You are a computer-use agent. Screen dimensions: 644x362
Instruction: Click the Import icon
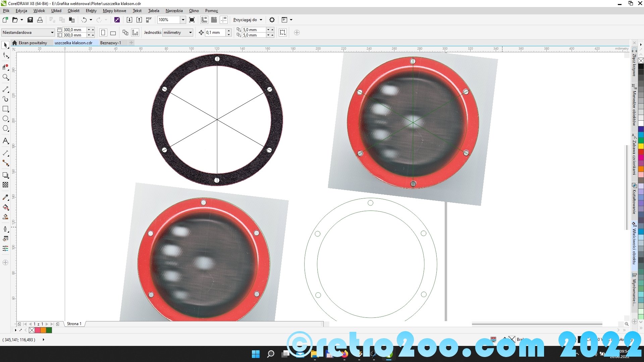coord(129,20)
